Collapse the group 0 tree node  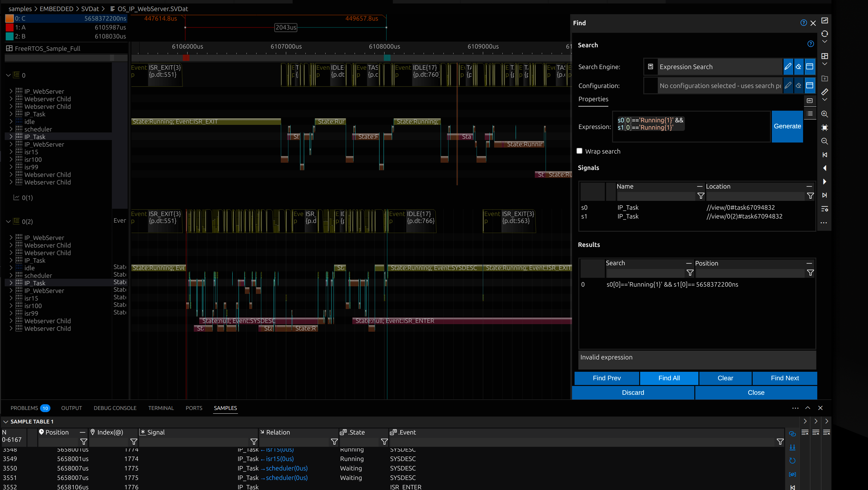9,75
